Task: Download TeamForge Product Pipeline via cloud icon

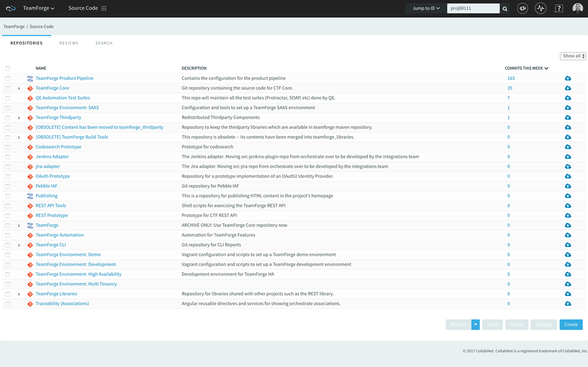Action: (568, 78)
